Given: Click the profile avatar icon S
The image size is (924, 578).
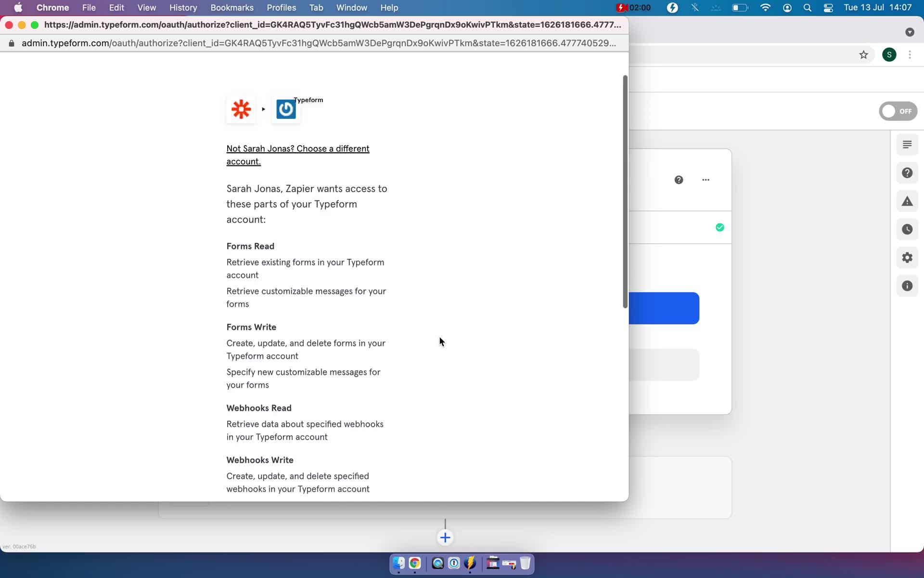Looking at the screenshot, I should [x=889, y=54].
